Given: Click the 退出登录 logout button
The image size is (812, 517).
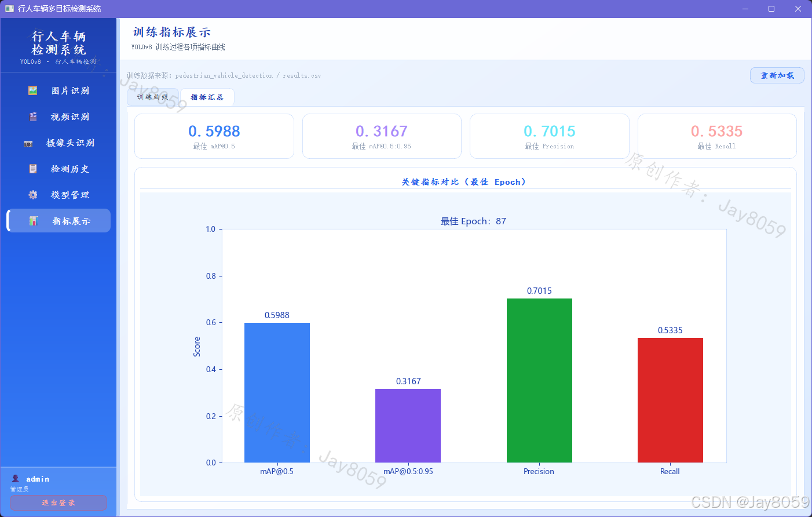Looking at the screenshot, I should 58,503.
